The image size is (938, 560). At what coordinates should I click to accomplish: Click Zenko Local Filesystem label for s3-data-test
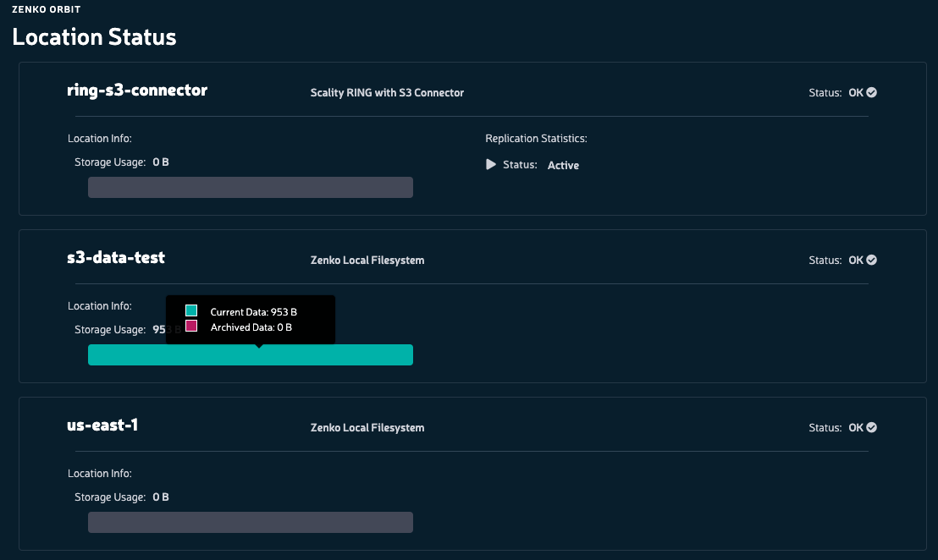pos(367,260)
